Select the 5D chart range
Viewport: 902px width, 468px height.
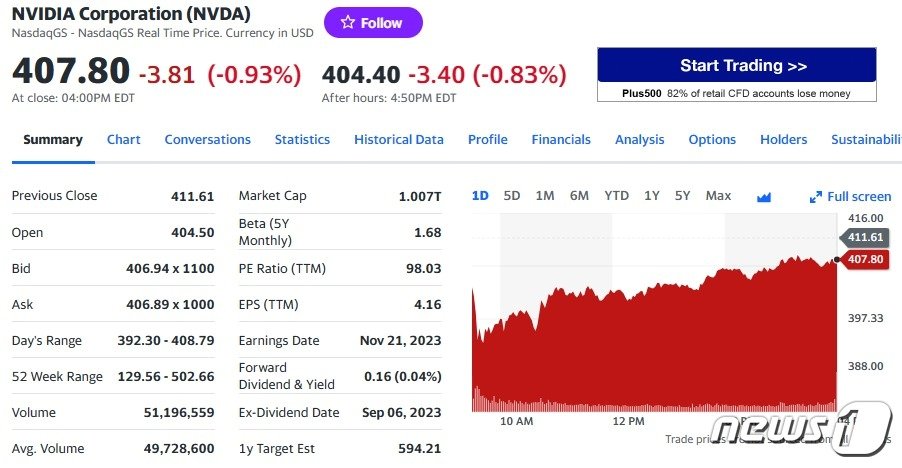(512, 196)
